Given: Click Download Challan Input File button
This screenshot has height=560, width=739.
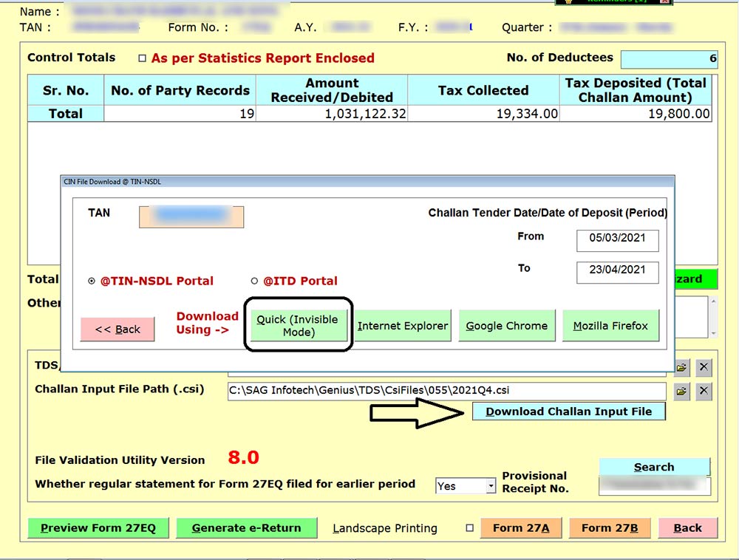Looking at the screenshot, I should click(x=568, y=412).
